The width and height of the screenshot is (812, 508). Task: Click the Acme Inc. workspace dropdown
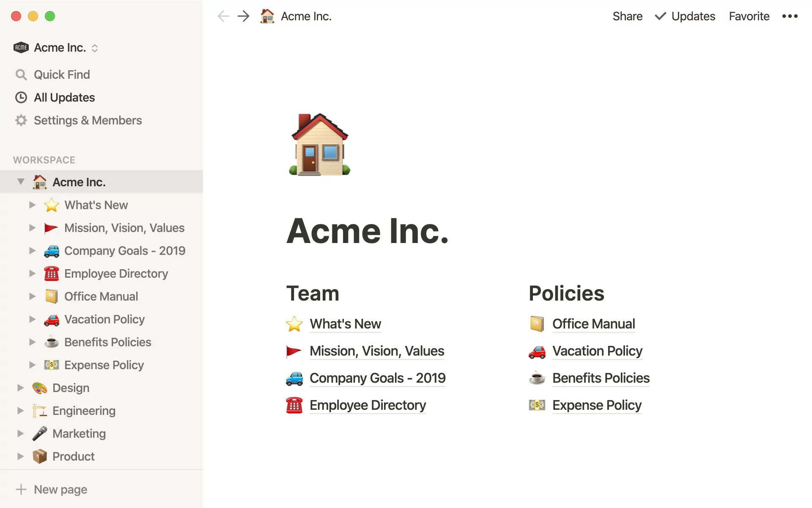pyautogui.click(x=95, y=47)
